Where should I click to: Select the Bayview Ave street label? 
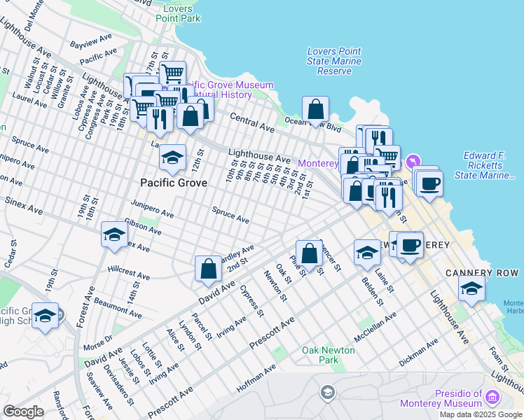point(91,41)
